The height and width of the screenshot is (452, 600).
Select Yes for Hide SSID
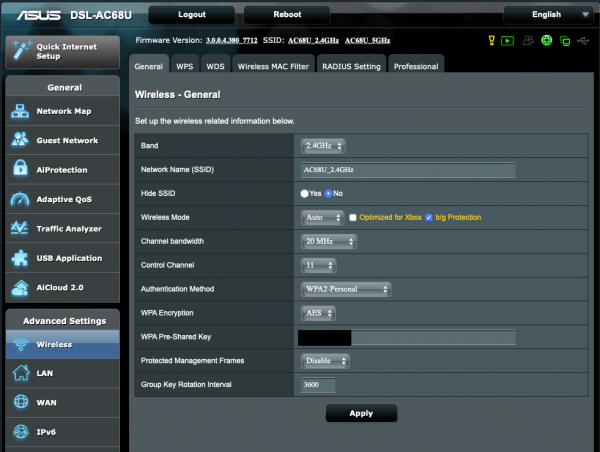click(x=305, y=193)
